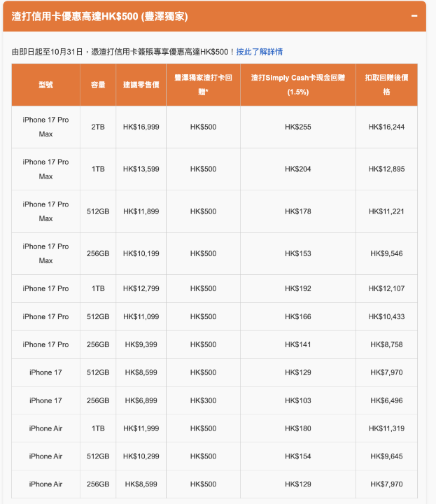Viewport: 436px width, 504px height.
Task: Click the 2TB capacity cell
Action: point(98,127)
